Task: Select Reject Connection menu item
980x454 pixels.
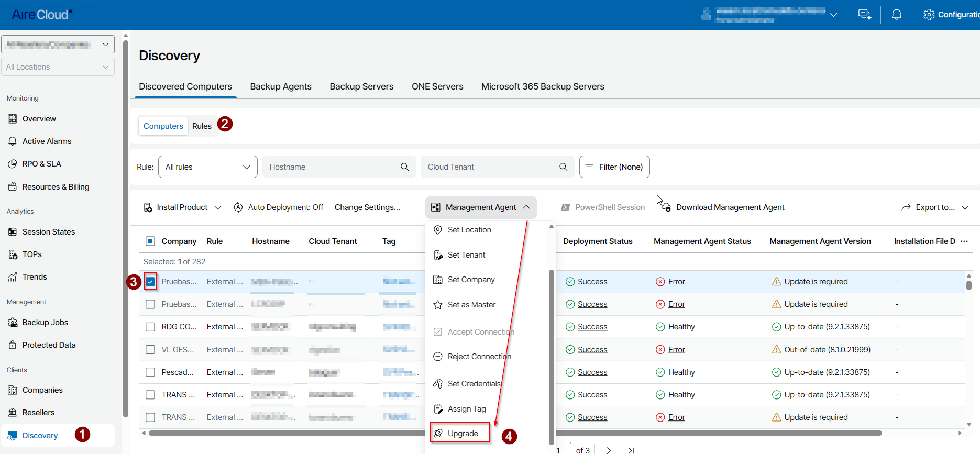Action: point(479,357)
